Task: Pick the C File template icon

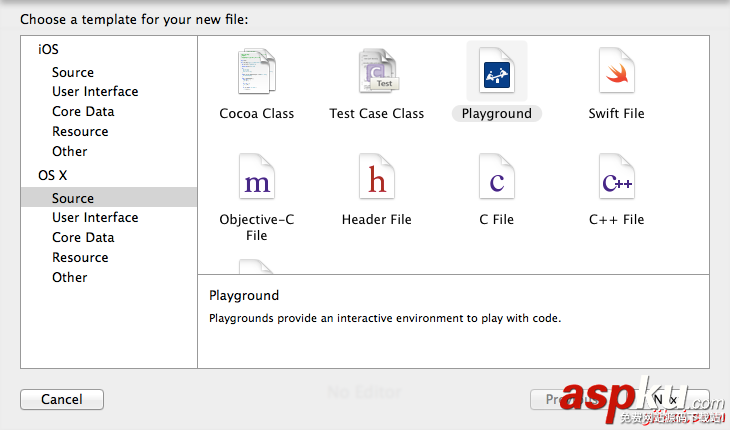Action: pos(497,177)
